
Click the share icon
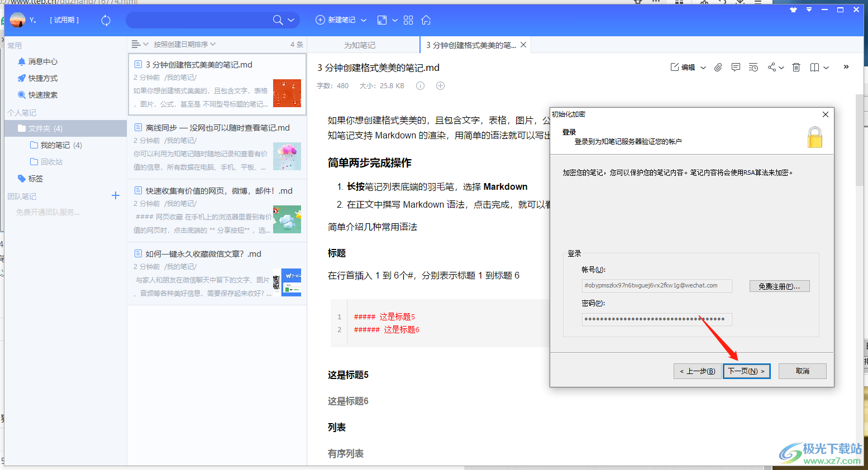click(771, 67)
